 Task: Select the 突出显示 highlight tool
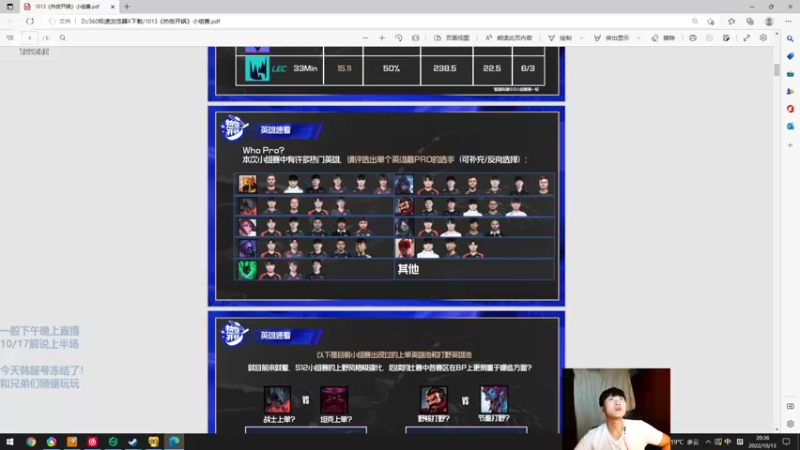pos(611,38)
